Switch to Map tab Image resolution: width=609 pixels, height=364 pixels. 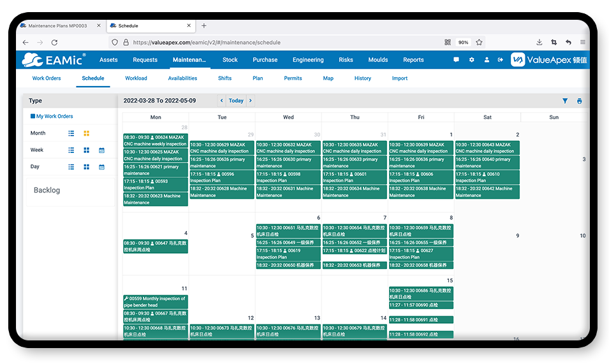[328, 78]
